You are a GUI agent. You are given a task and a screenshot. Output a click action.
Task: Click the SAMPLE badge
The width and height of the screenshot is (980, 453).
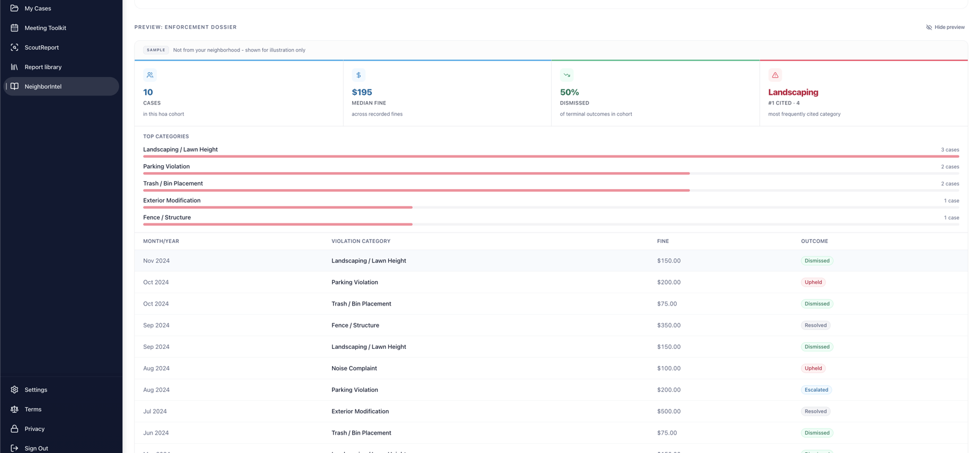(x=156, y=50)
